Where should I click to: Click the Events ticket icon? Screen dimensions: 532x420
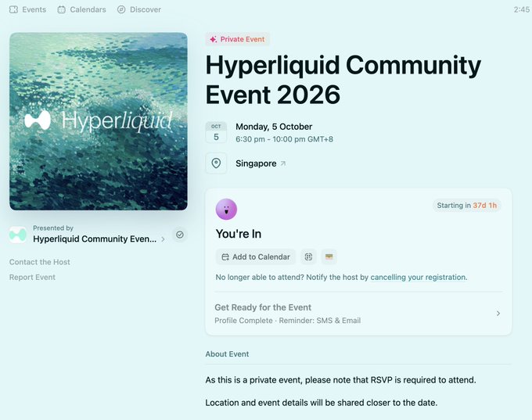[13, 9]
